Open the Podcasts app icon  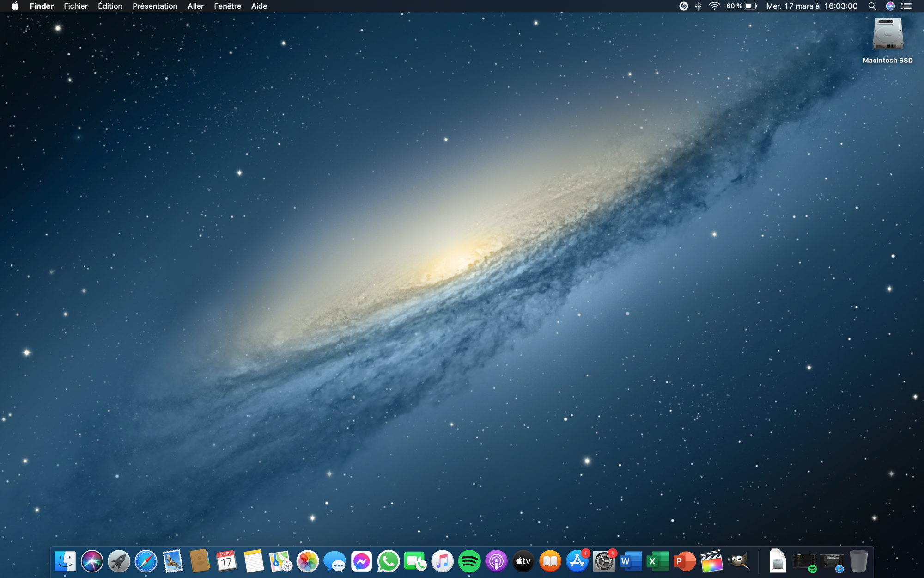[x=496, y=561]
